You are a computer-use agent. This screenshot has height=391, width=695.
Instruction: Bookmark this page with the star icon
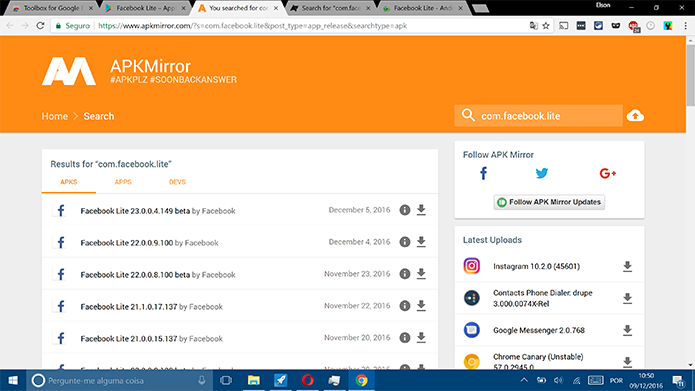point(546,26)
